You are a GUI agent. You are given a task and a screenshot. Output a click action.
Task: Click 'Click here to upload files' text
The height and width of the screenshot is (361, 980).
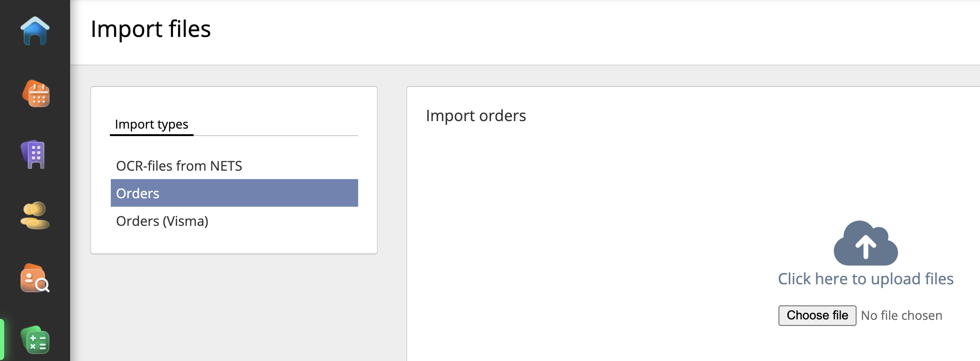click(865, 279)
